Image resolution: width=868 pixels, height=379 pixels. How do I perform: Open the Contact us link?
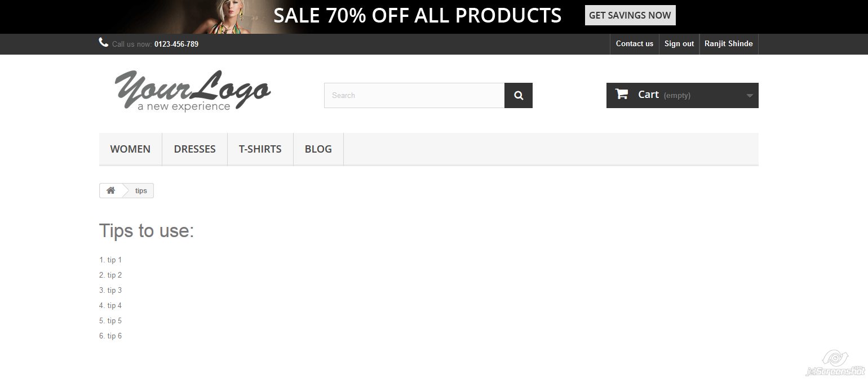pos(635,44)
